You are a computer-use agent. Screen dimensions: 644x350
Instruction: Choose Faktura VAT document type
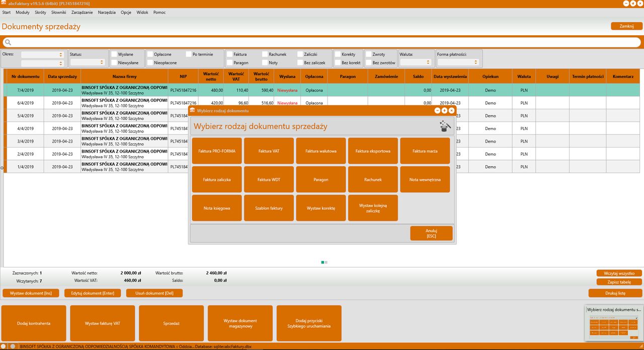tap(269, 151)
